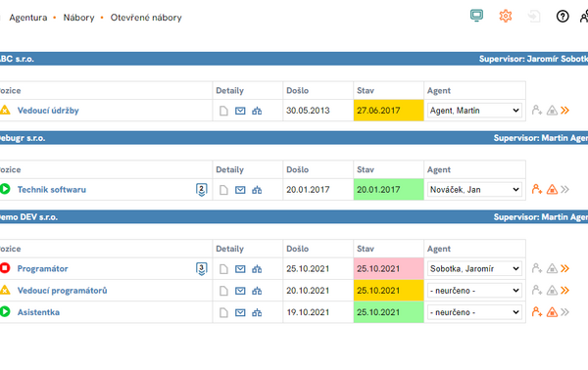Click add-person icon for Technik softwaru
Image resolution: width=588 pixels, height=370 pixels.
[537, 189]
